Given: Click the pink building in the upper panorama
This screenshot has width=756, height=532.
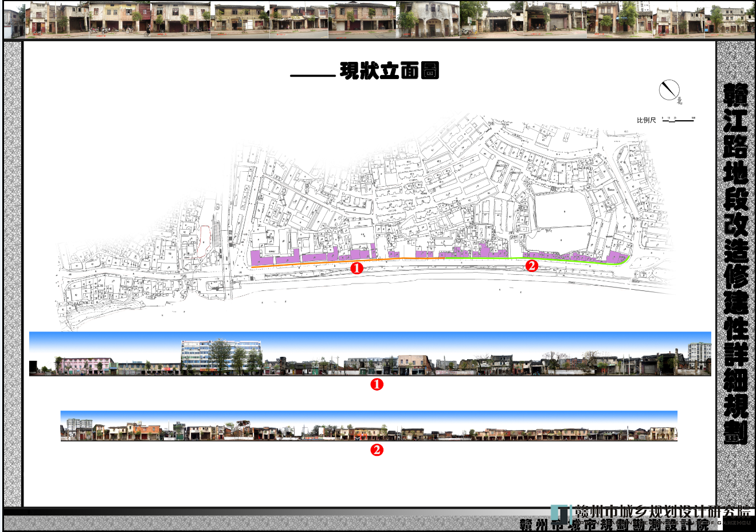Looking at the screenshot, I should [85, 366].
